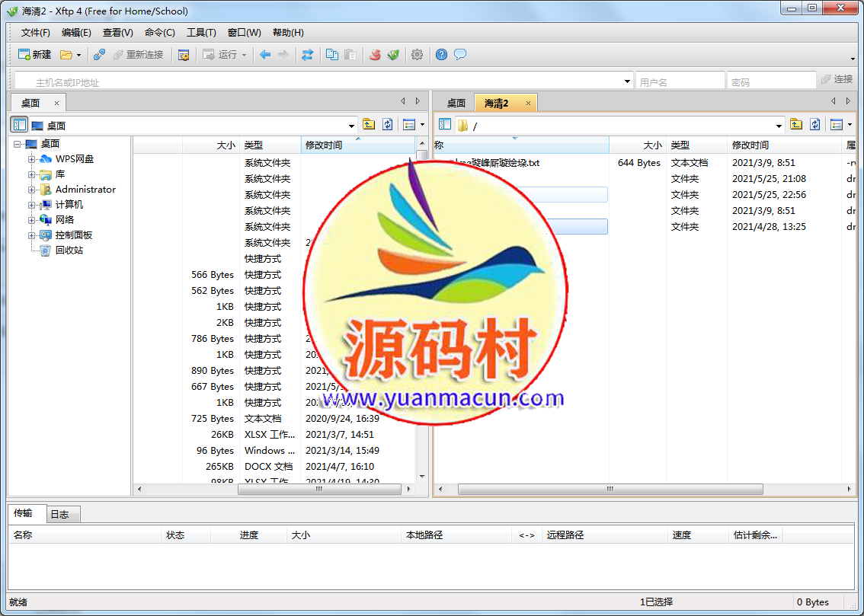This screenshot has width=864, height=616.
Task: Open options with the gear icon
Action: (x=417, y=55)
